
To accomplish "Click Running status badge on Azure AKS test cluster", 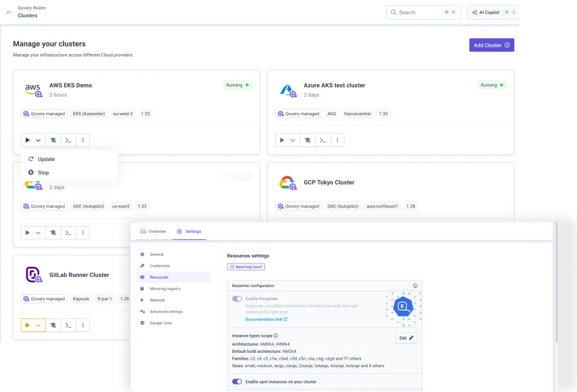I will (492, 85).
